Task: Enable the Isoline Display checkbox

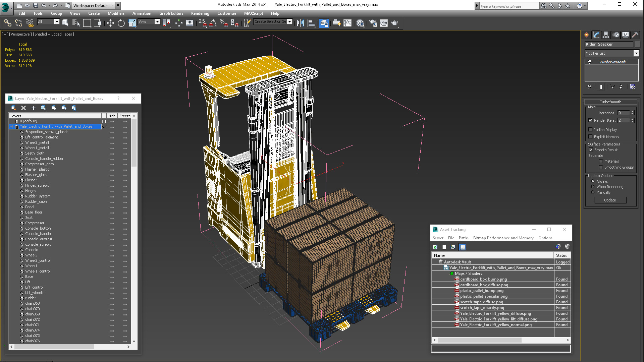Action: point(590,130)
